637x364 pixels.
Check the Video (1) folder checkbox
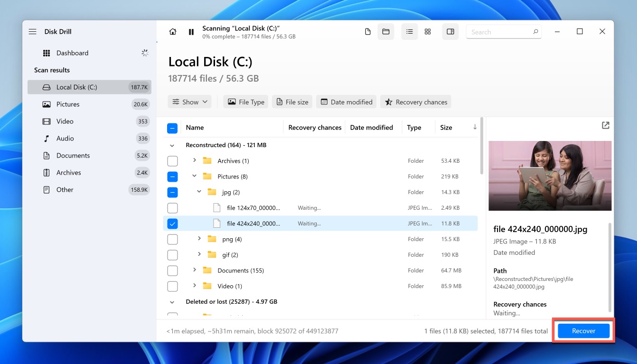point(172,286)
